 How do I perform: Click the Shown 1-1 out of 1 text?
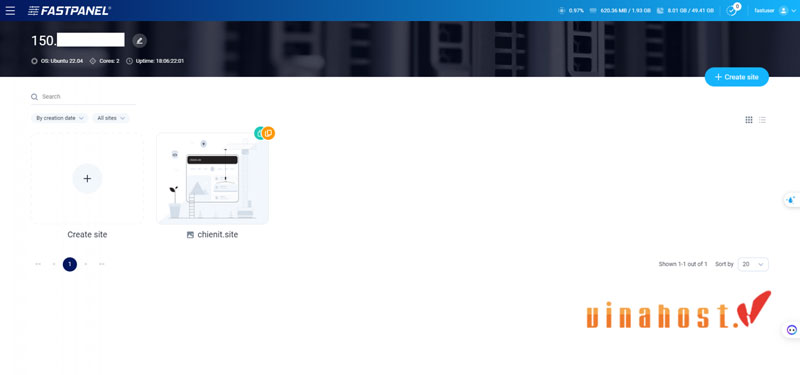click(683, 264)
